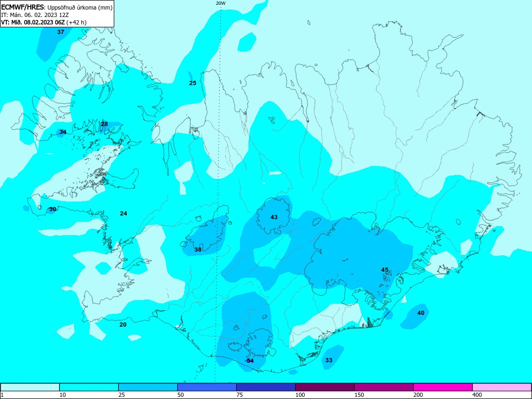Click the precipitation value 33
The width and height of the screenshot is (532, 399).
tap(329, 360)
